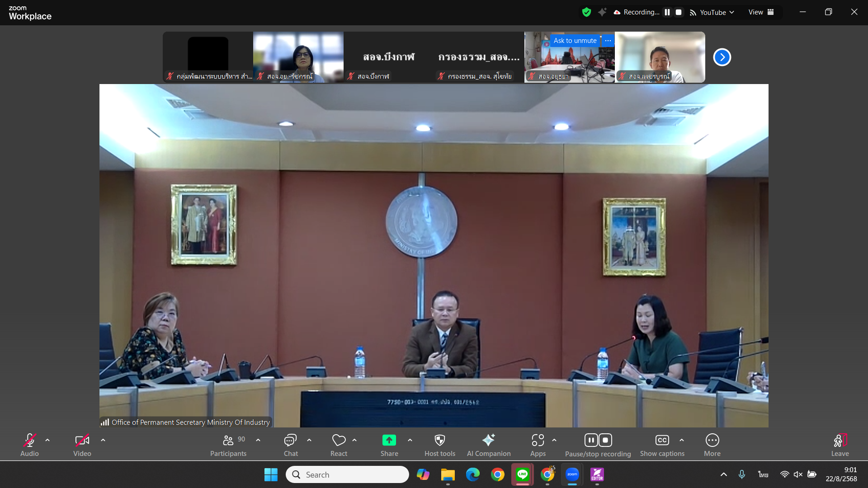This screenshot has width=868, height=488.
Task: Pause recording in the bottom toolbar
Action: coord(591,441)
